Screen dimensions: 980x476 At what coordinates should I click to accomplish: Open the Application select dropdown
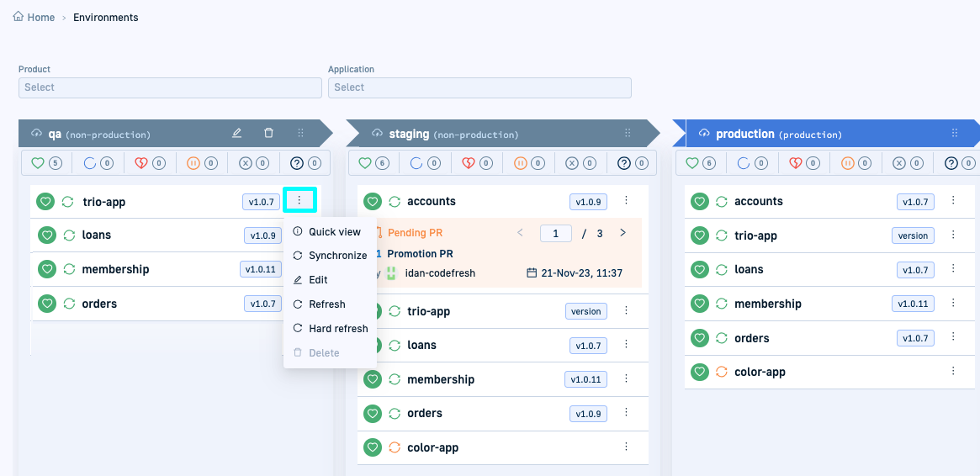coord(479,87)
